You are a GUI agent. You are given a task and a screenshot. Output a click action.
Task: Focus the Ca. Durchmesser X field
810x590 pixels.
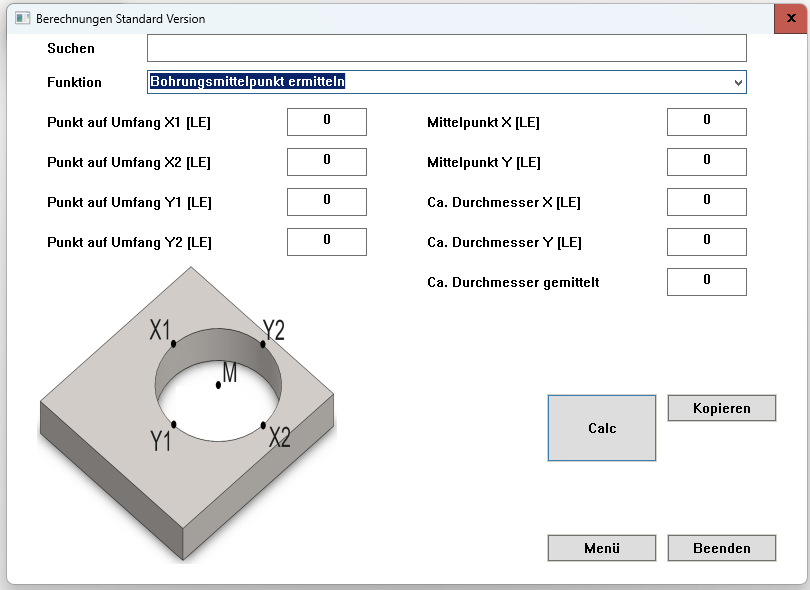coord(706,202)
